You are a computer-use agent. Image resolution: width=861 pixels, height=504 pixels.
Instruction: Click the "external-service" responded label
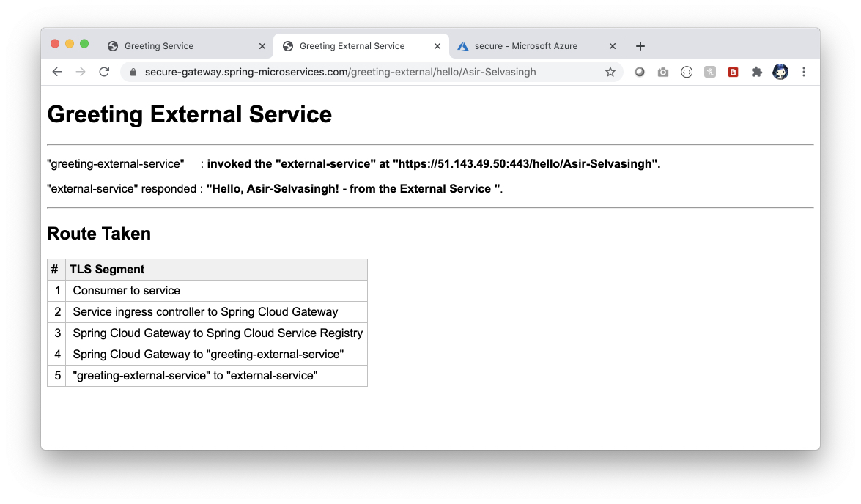[x=122, y=188]
